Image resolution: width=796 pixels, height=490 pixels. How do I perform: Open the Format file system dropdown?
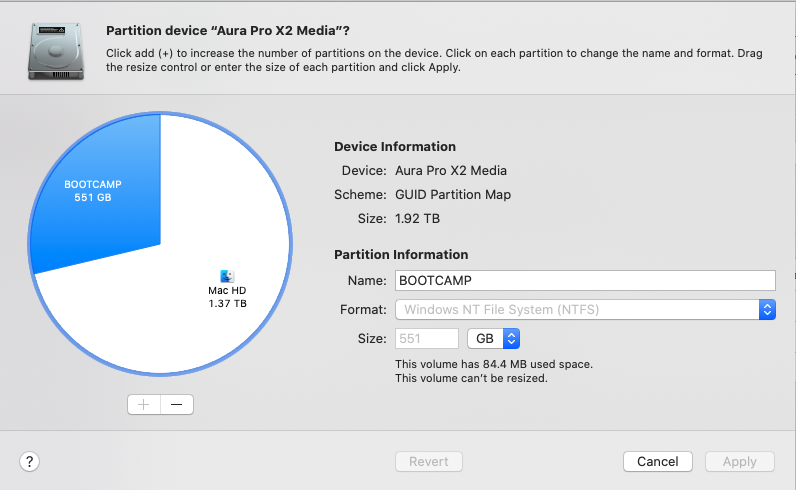pos(586,309)
